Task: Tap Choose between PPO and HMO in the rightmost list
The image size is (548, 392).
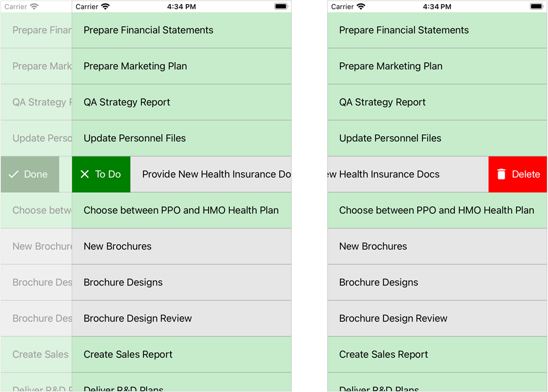Action: (x=437, y=210)
